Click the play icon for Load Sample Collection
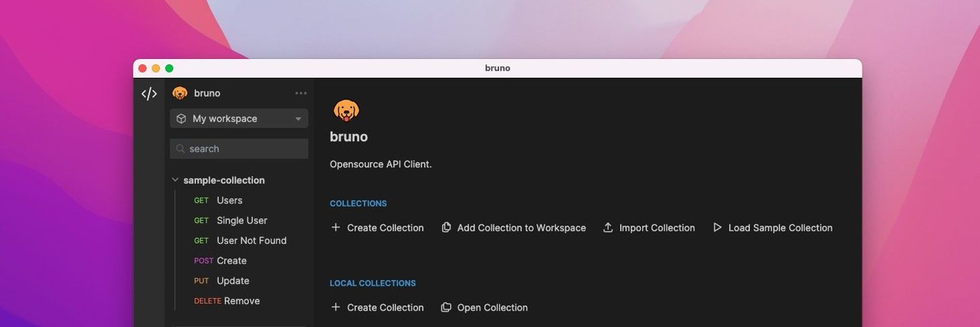The width and height of the screenshot is (980, 327). [717, 228]
